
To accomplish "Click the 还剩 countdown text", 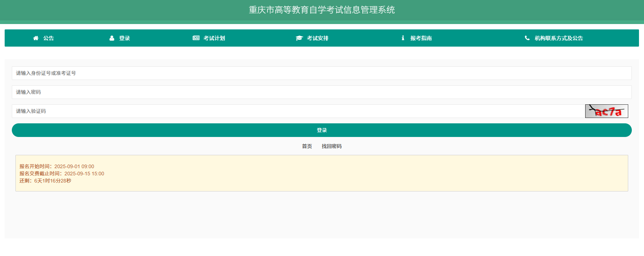I will click(x=45, y=181).
